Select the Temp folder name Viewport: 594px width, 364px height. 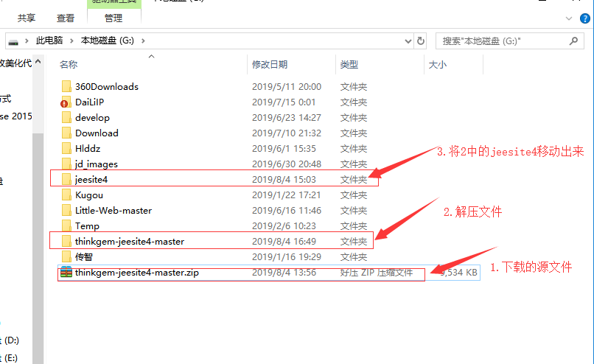(x=87, y=225)
